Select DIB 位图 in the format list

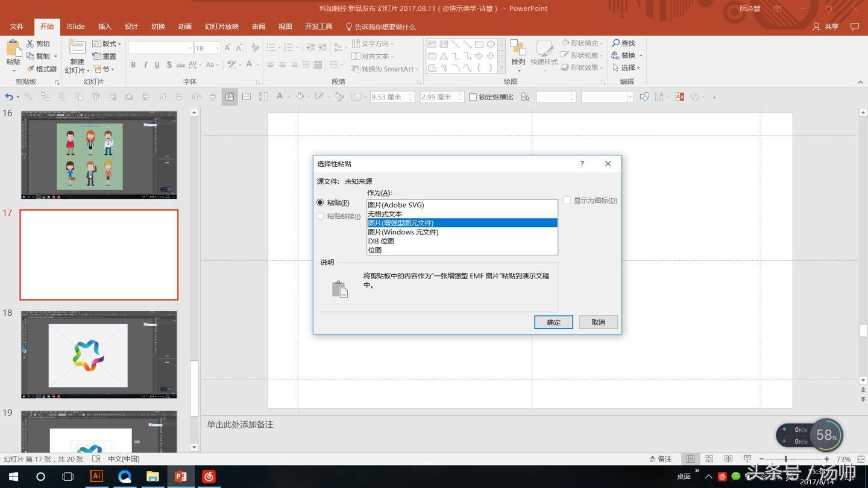462,241
